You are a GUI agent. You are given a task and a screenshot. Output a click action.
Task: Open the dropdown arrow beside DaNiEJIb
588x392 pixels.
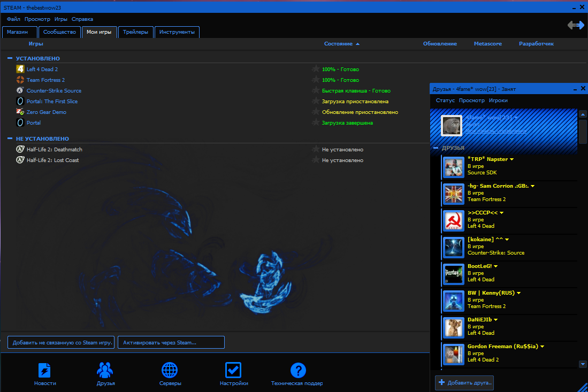[496, 320]
